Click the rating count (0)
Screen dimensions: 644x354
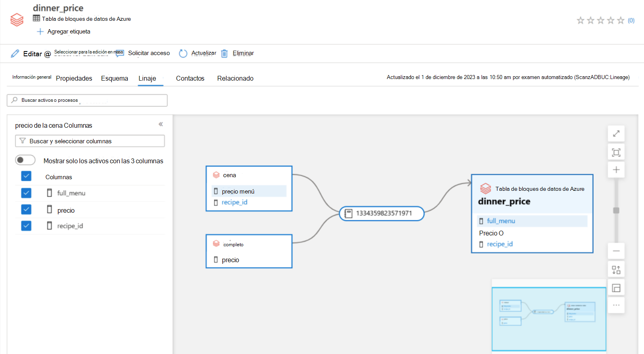[x=631, y=20]
